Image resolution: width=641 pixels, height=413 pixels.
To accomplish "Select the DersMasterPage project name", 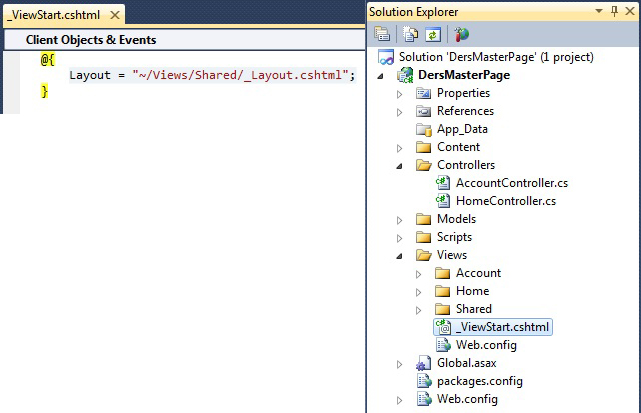I will (x=464, y=75).
